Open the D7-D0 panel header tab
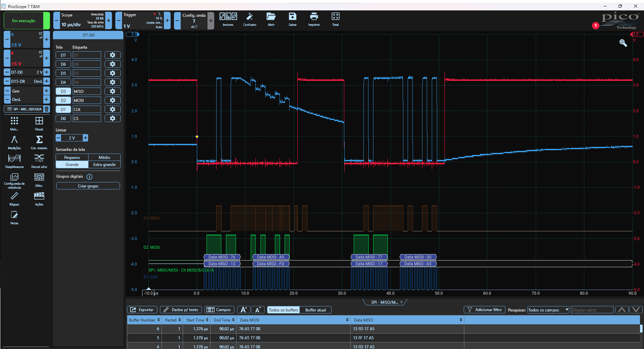The width and height of the screenshot is (644, 349). click(x=89, y=35)
